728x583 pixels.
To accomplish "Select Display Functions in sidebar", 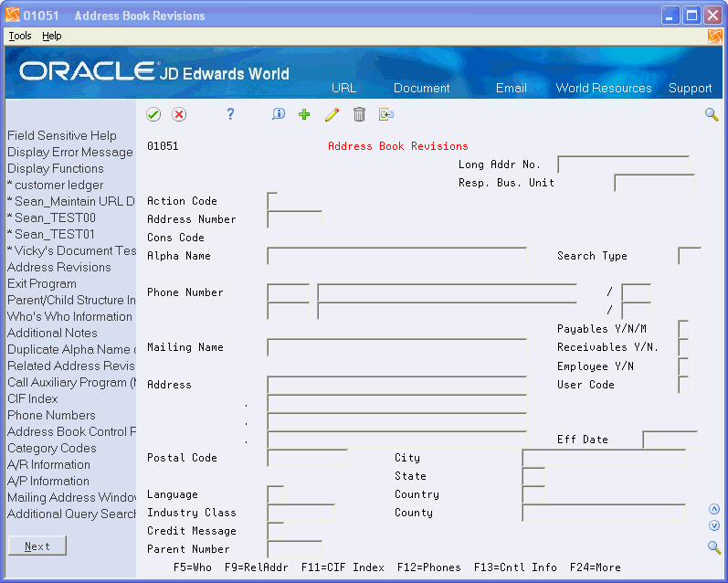I will 55,169.
